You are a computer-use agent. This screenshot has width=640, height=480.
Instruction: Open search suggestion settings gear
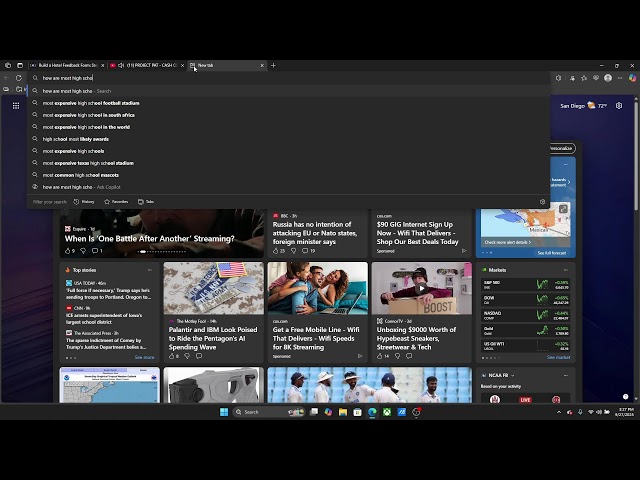542,202
